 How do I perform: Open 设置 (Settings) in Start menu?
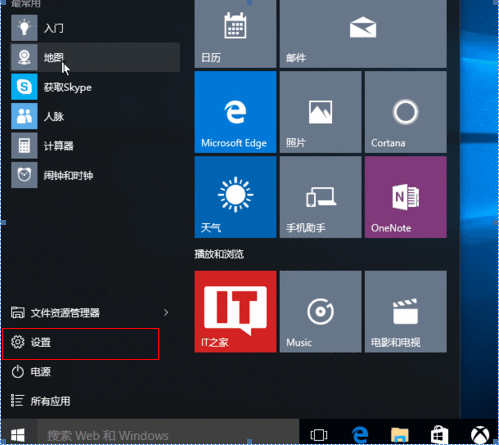click(x=81, y=344)
